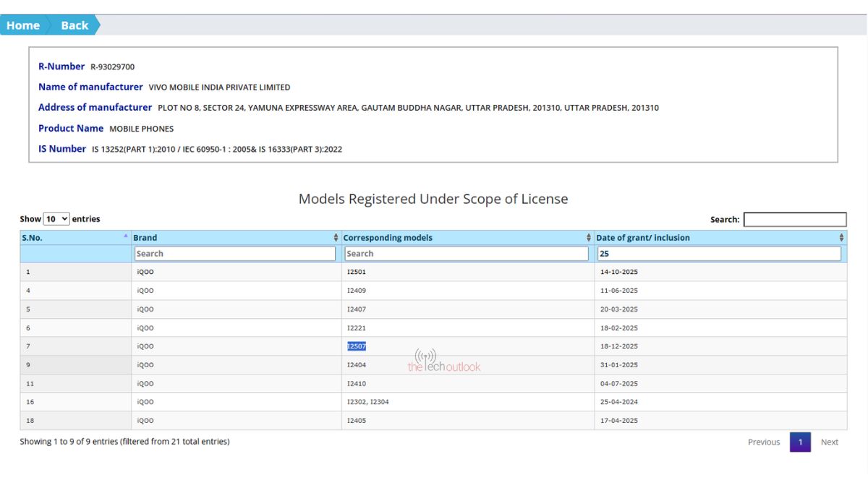Viewport: 868px width, 488px height.
Task: Focus the Corresponding models filter field
Action: pos(467,254)
